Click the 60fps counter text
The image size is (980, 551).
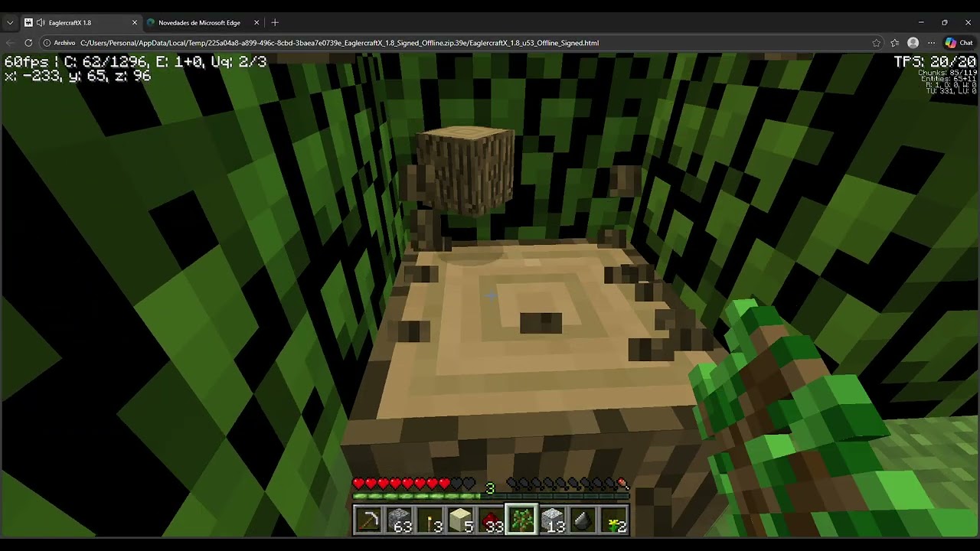pos(27,62)
